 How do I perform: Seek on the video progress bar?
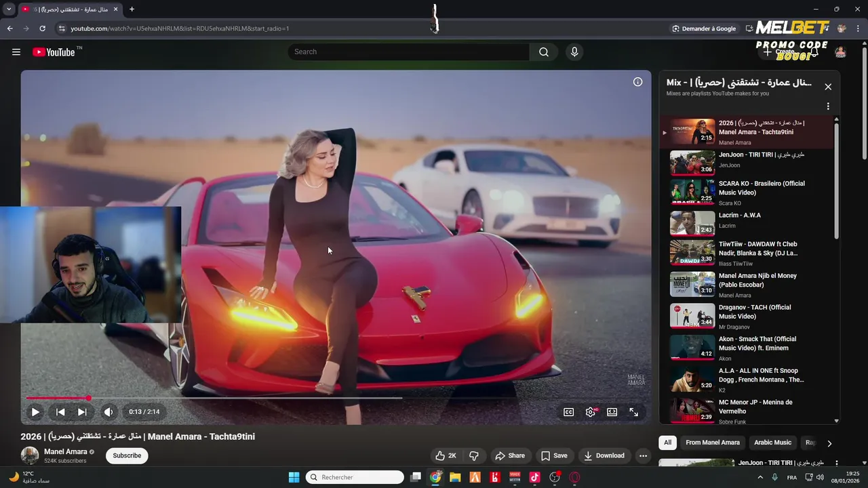[336, 398]
